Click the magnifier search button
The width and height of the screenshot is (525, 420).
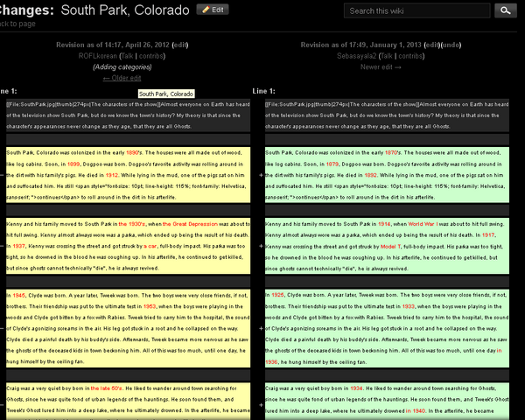(505, 10)
